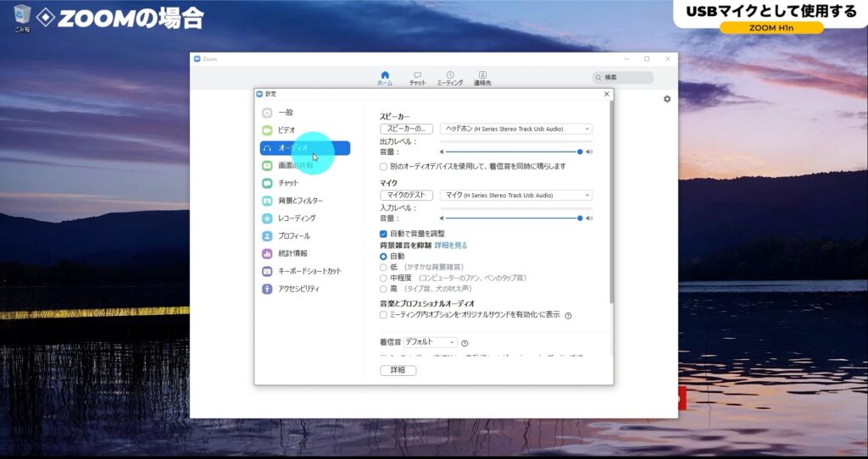
Task: Adjust the speaker 音量 slider handle
Action: [580, 152]
